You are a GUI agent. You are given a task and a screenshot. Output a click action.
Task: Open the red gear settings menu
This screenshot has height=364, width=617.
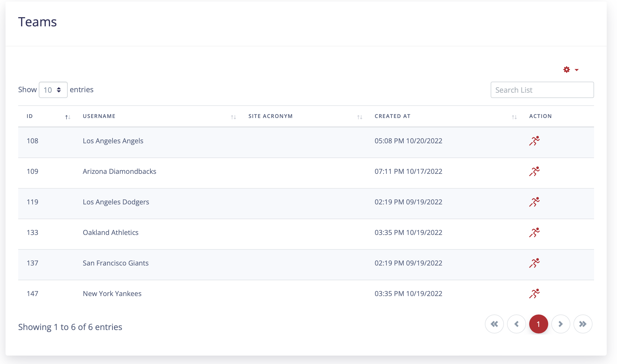tap(567, 70)
